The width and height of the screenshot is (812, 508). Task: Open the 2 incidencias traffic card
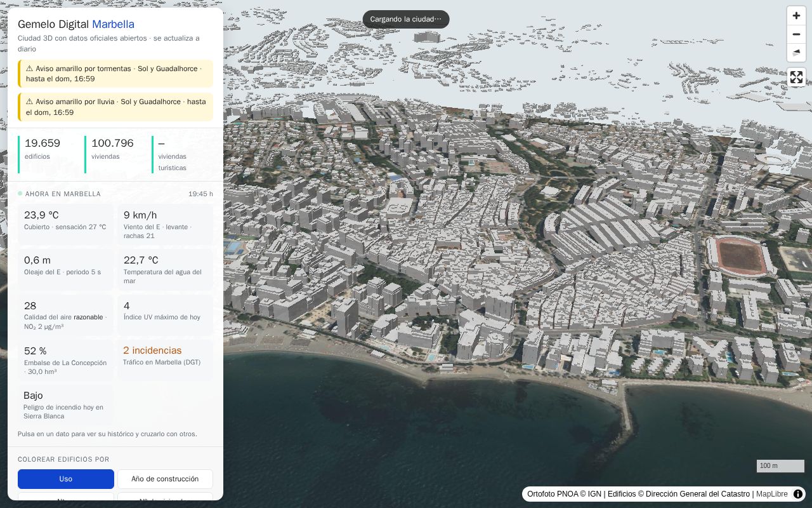165,360
